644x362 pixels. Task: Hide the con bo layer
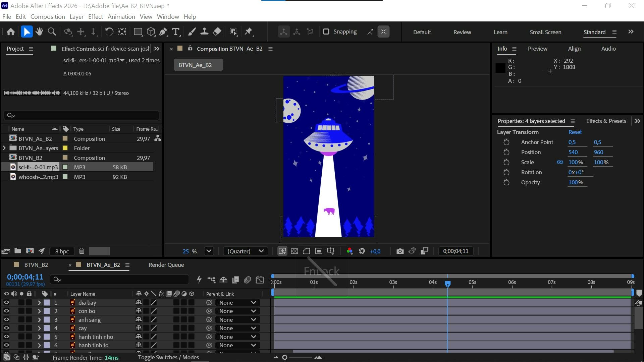point(6,311)
